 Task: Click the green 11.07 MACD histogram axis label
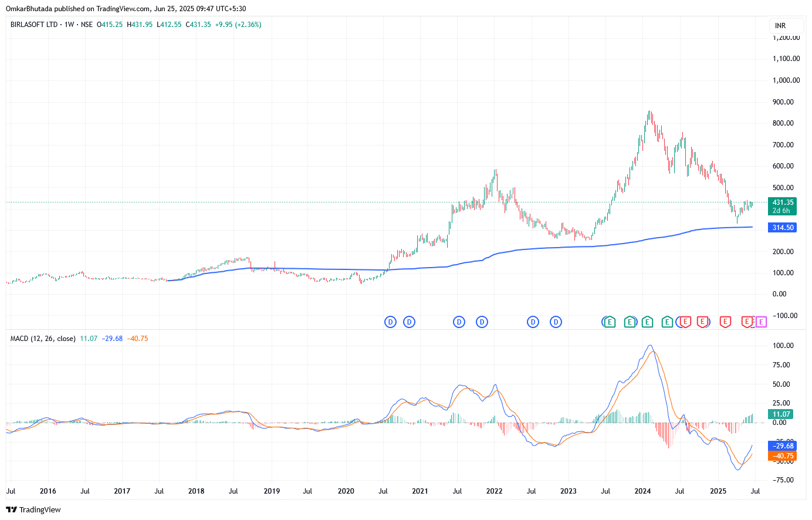pyautogui.click(x=781, y=414)
